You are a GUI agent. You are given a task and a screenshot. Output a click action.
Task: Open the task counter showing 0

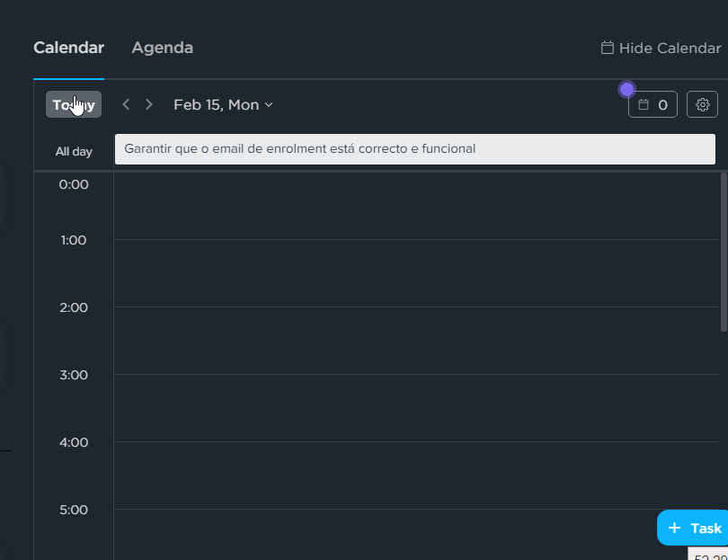pos(653,104)
